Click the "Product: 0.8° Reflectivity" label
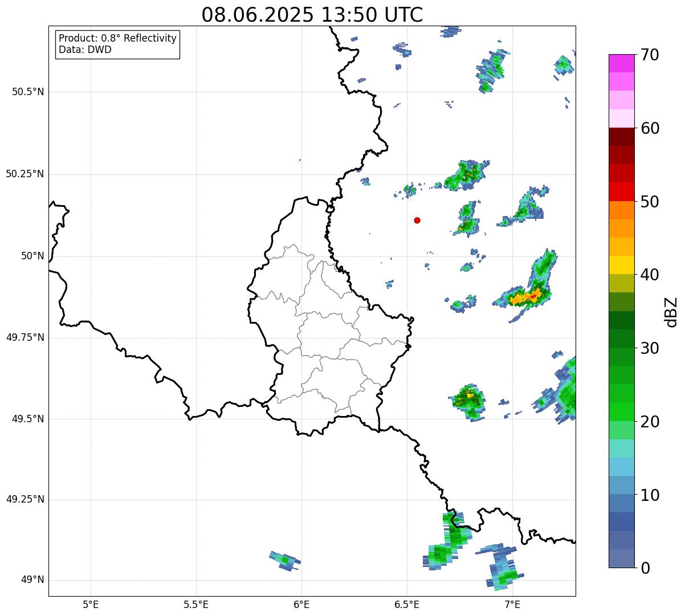This screenshot has width=685, height=616. pyautogui.click(x=118, y=38)
